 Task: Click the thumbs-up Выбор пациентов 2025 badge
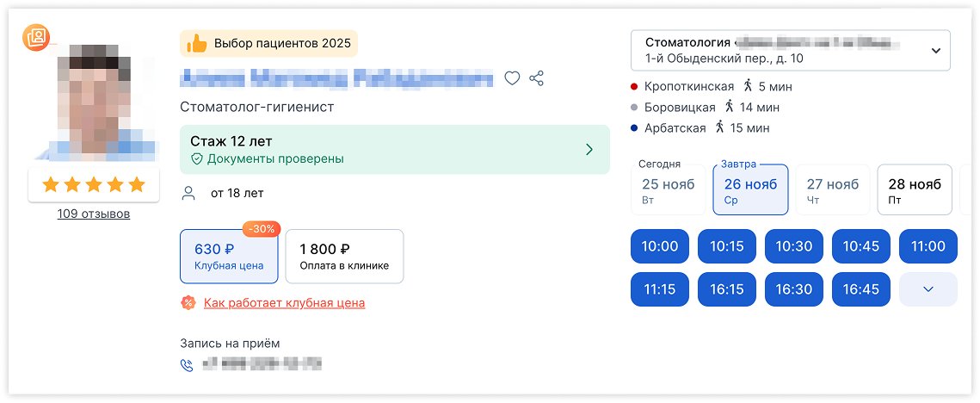coord(268,43)
